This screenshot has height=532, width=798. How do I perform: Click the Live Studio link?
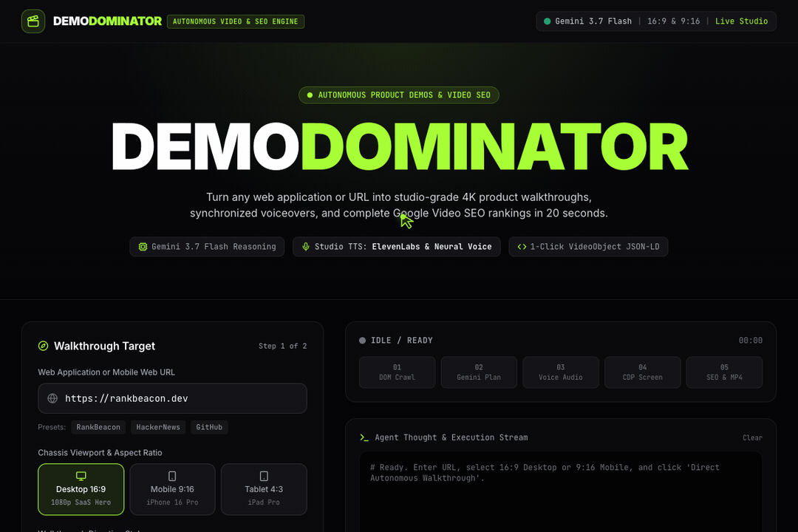pos(742,21)
